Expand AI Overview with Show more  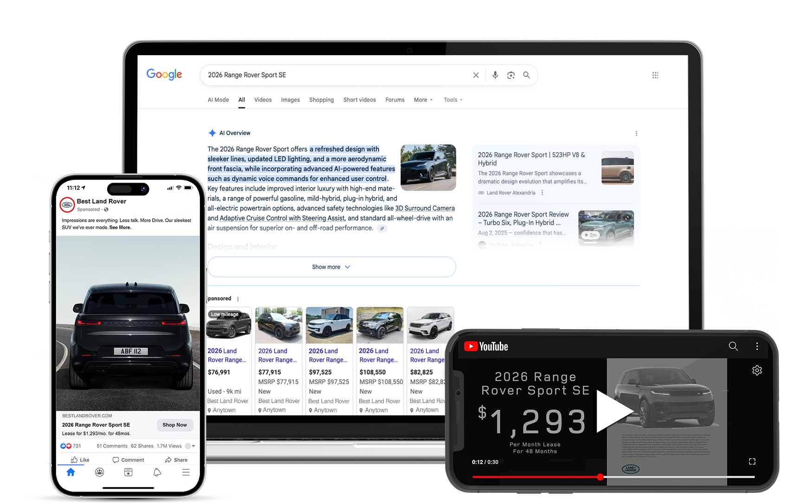point(331,267)
